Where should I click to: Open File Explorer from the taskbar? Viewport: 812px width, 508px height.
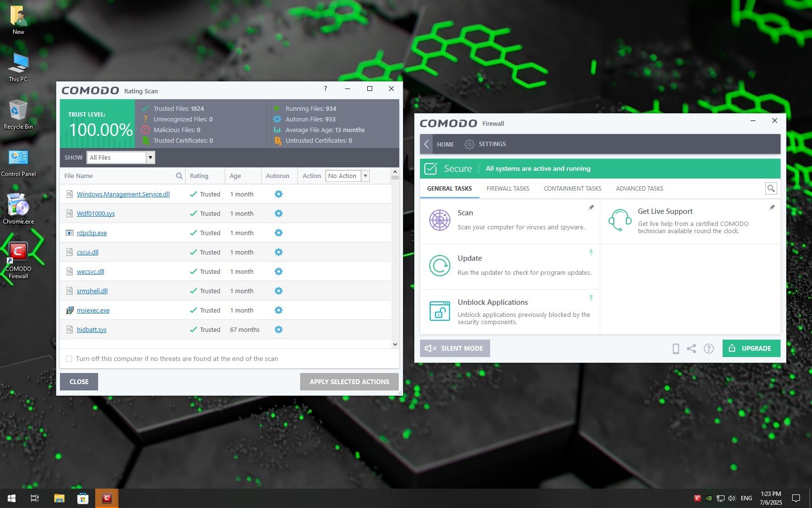tap(59, 498)
